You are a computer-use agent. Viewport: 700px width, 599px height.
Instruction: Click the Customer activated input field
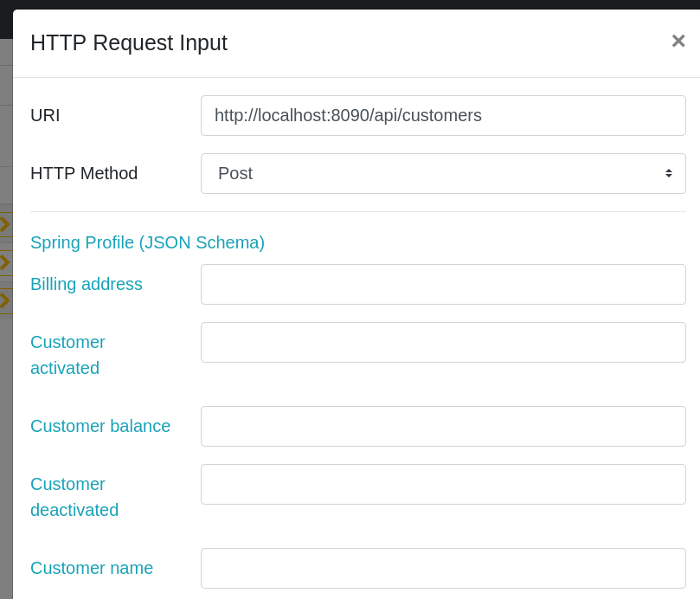click(443, 342)
